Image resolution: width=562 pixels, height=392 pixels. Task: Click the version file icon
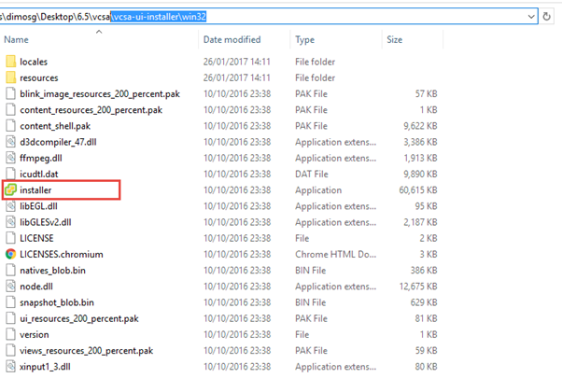11,334
